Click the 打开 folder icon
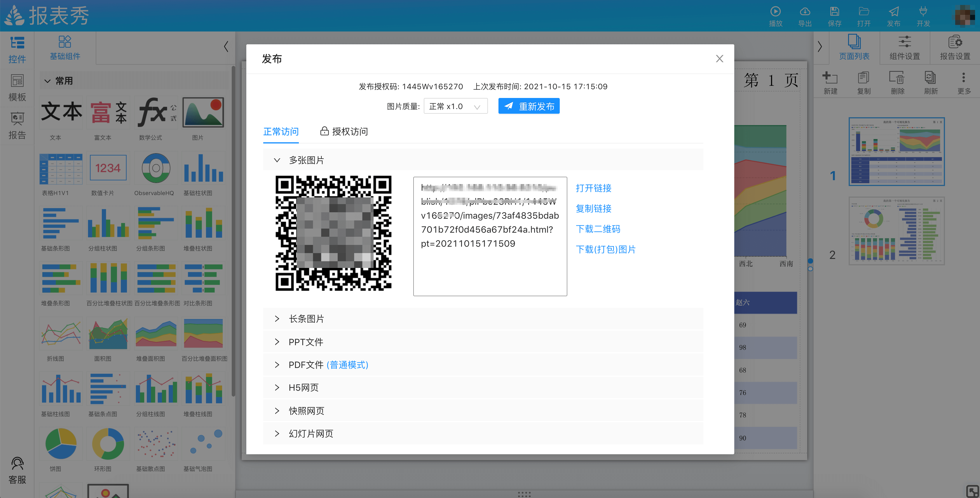 click(x=864, y=11)
